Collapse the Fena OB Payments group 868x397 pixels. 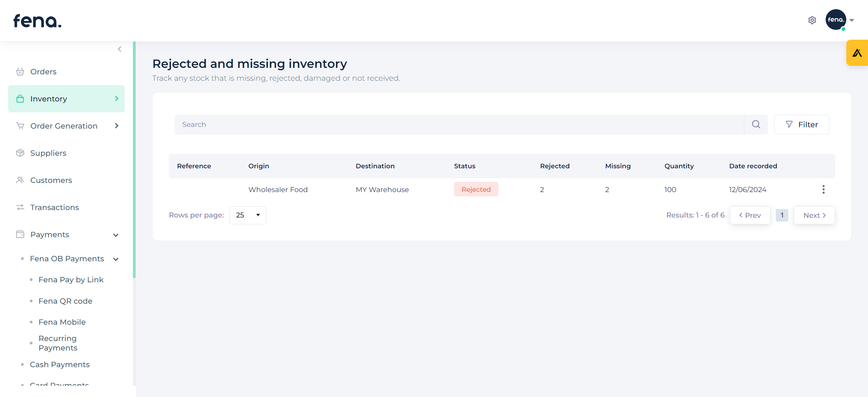pyautogui.click(x=116, y=259)
